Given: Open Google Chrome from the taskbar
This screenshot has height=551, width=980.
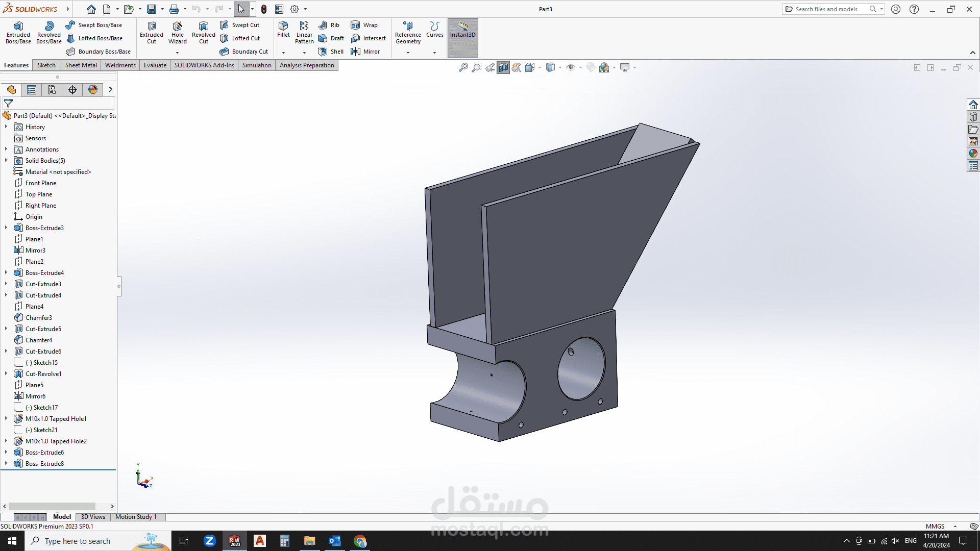Looking at the screenshot, I should [360, 541].
